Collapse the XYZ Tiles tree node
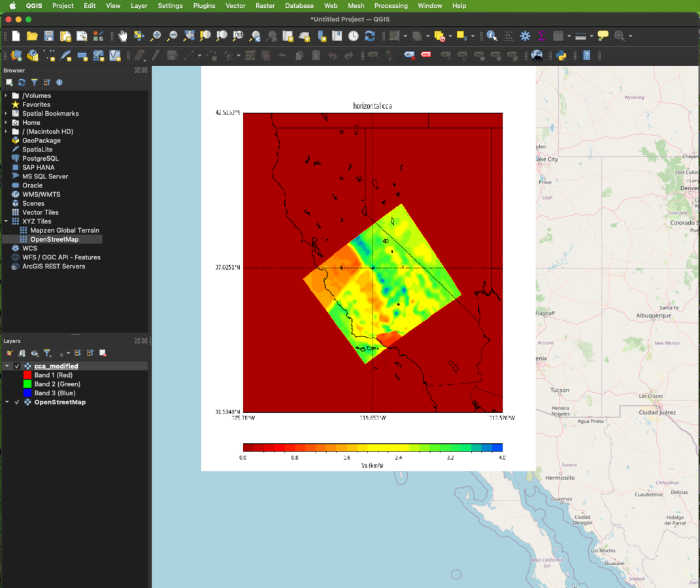The height and width of the screenshot is (588, 700). 7,221
